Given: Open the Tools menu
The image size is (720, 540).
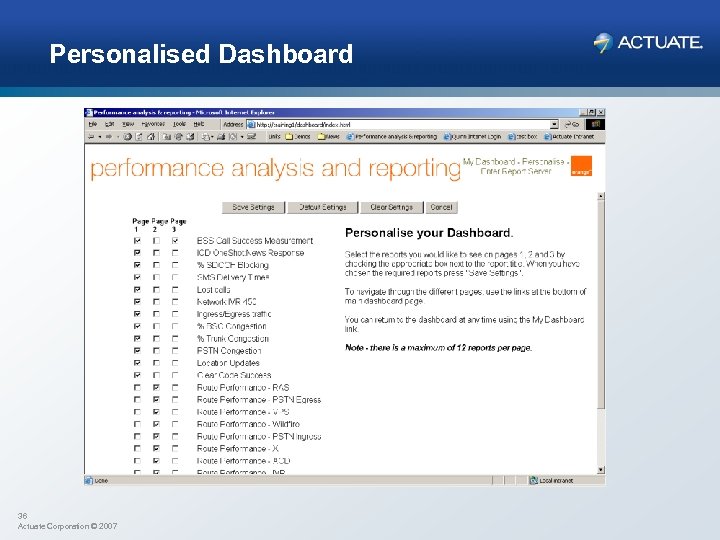Looking at the screenshot, I should click(179, 124).
